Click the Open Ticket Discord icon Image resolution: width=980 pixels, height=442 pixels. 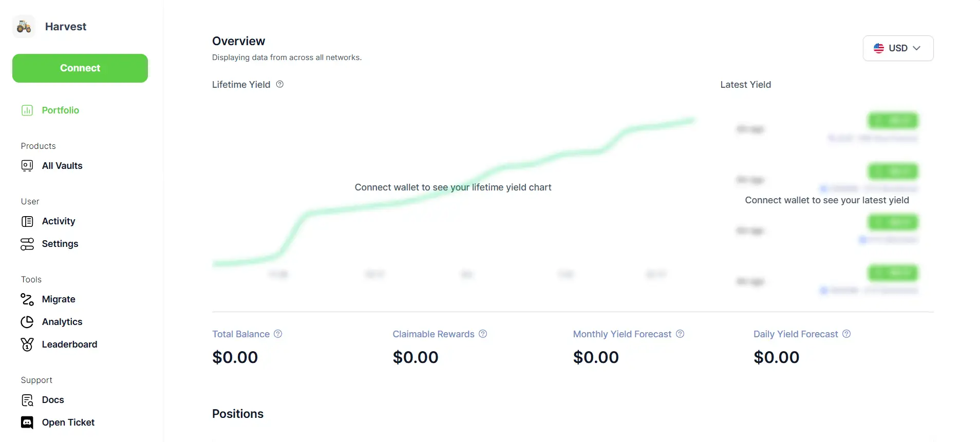pos(27,422)
